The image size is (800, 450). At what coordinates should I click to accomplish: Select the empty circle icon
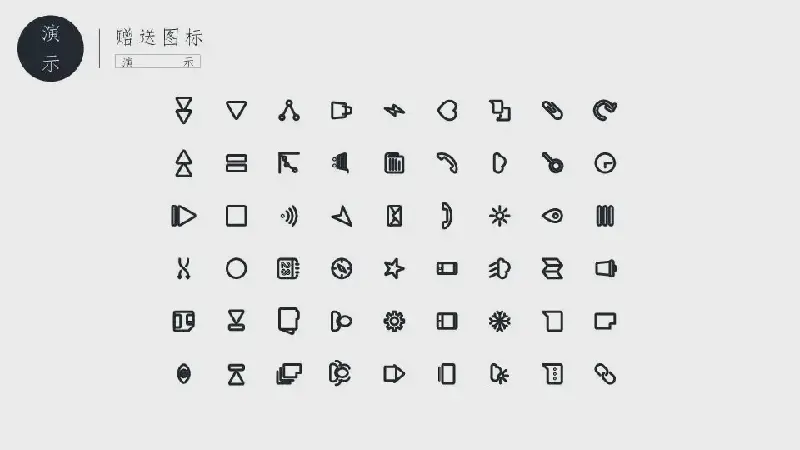tap(236, 268)
